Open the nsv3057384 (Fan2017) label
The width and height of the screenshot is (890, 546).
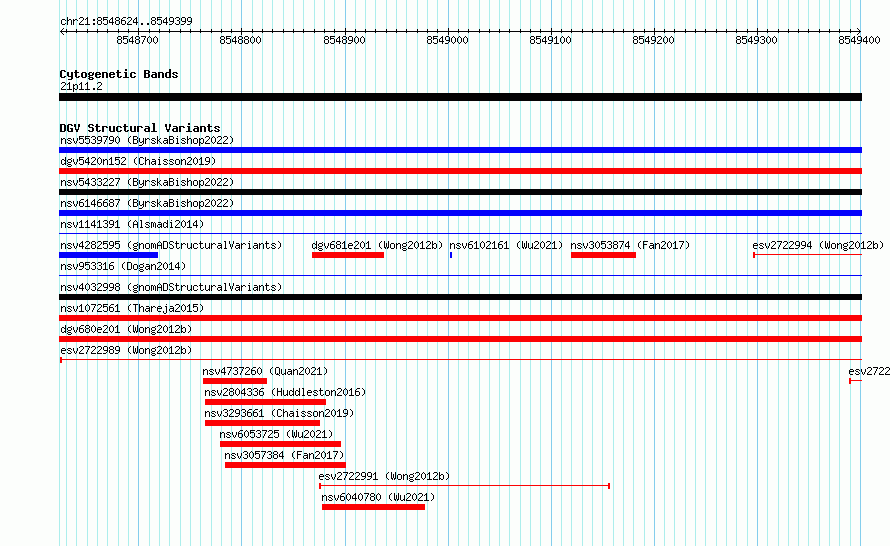click(x=284, y=455)
